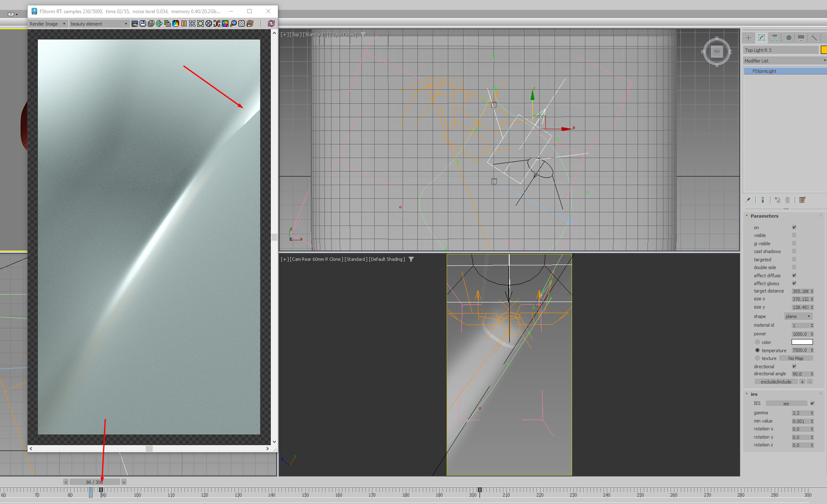The image size is (827, 504).
Task: Click the save image icon in FStorm toolbar
Action: pyautogui.click(x=143, y=23)
